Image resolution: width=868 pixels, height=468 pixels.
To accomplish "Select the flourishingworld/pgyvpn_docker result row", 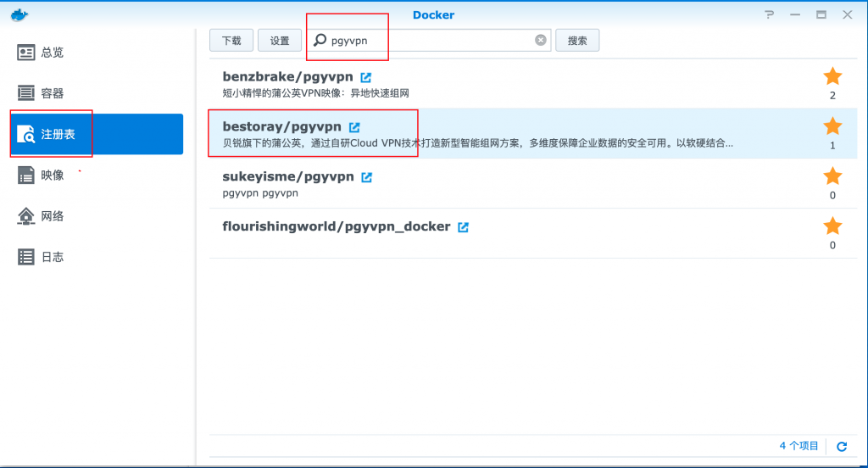I will coord(533,233).
